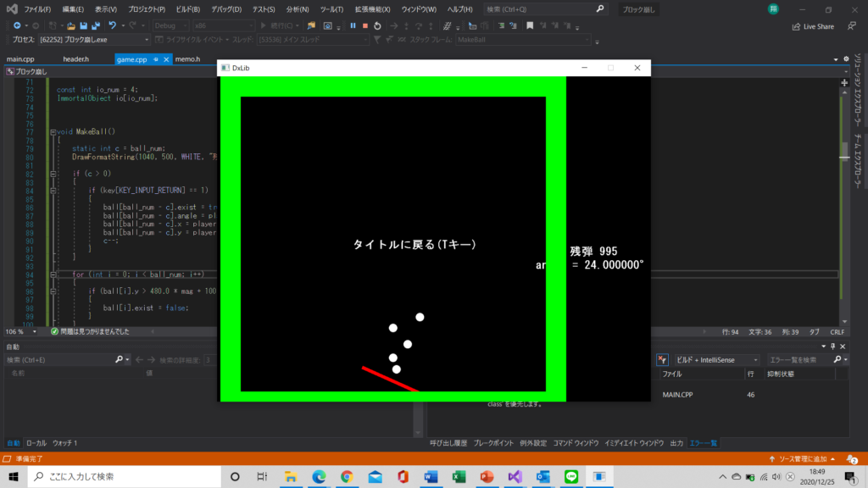This screenshot has height=488, width=868.
Task: Switch to the ローカル tab
Action: coord(36,443)
